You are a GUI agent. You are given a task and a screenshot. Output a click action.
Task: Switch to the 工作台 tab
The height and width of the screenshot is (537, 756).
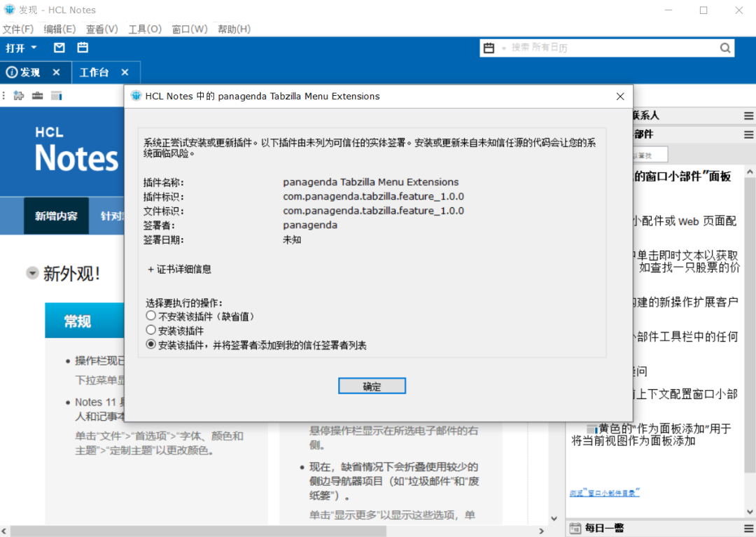94,72
